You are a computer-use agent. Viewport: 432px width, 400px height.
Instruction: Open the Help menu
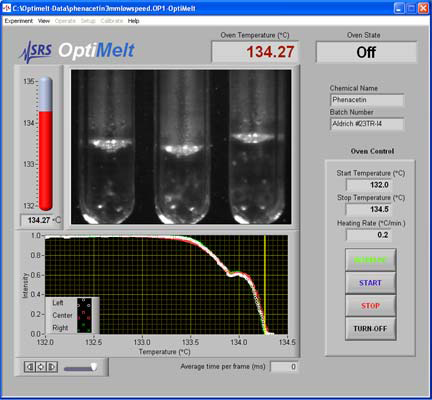133,21
